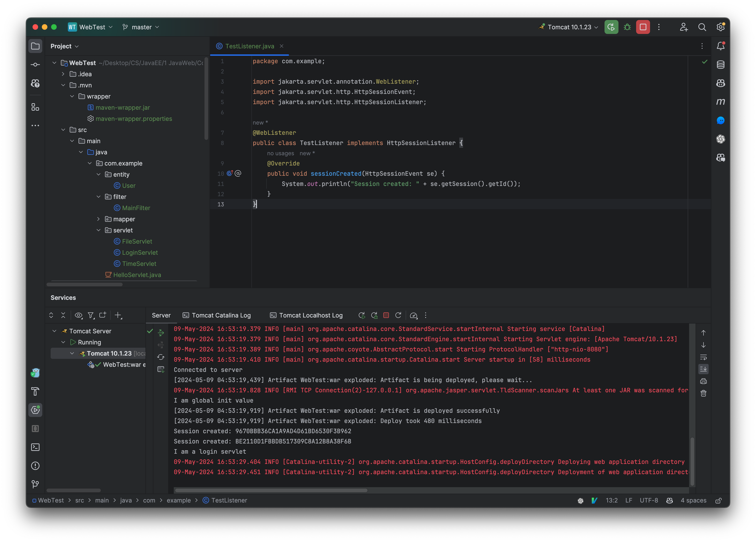Toggle soft-wrap for the console output
The height and width of the screenshot is (542, 756).
coord(703,357)
